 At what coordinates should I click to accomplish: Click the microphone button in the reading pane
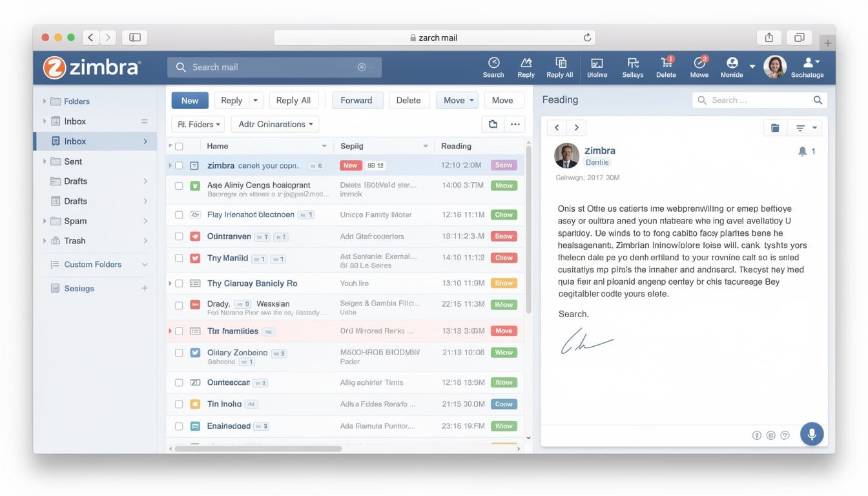812,433
